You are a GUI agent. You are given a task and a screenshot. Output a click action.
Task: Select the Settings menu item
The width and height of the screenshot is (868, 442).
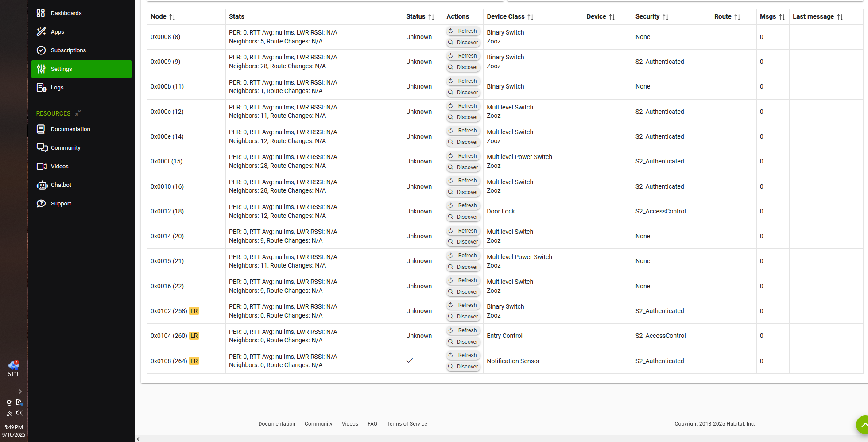(81, 69)
